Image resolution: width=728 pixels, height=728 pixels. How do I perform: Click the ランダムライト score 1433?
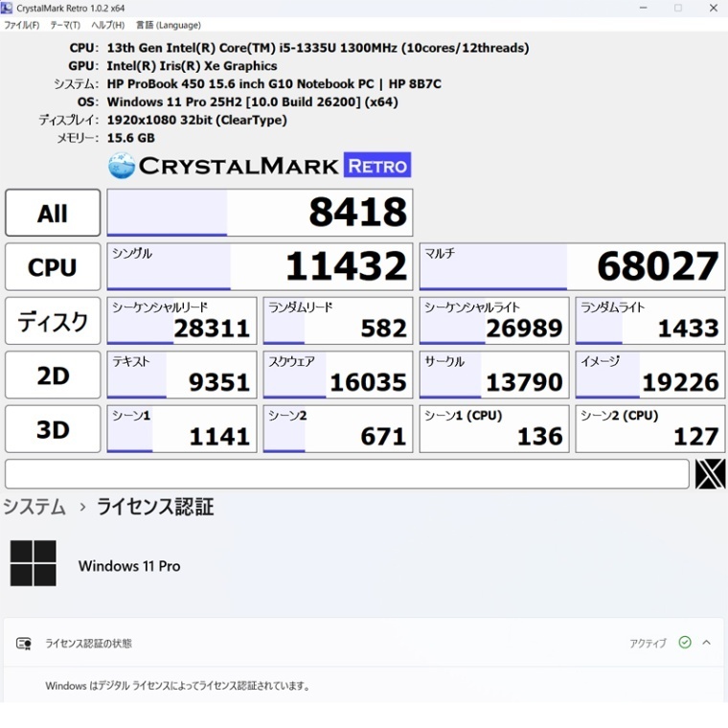pyautogui.click(x=650, y=321)
